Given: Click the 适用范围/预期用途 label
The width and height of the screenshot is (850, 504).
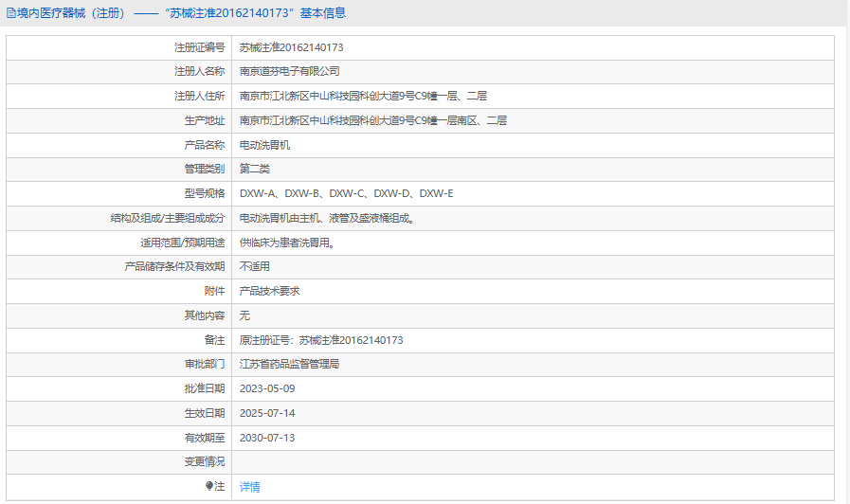Looking at the screenshot, I should tap(182, 243).
